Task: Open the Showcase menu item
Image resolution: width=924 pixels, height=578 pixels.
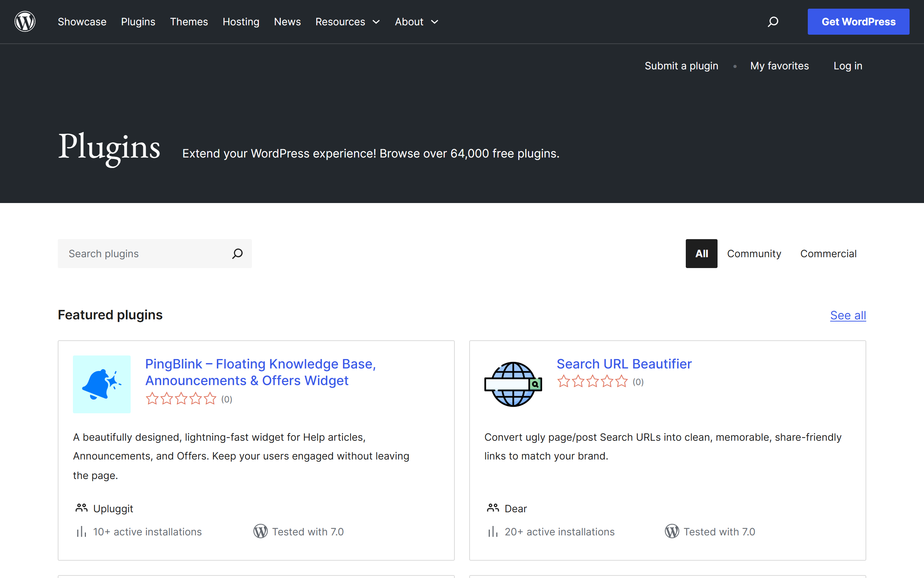Action: point(82,22)
